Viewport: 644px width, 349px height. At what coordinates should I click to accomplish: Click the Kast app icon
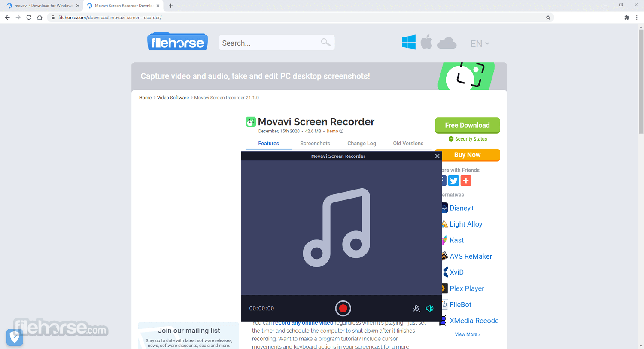point(445,240)
